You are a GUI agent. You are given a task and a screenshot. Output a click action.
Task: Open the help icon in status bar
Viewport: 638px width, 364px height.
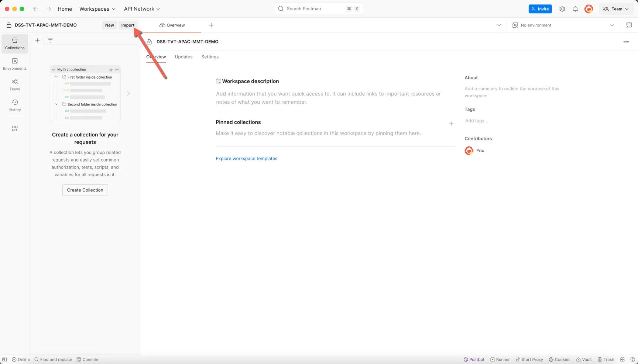pyautogui.click(x=632, y=360)
